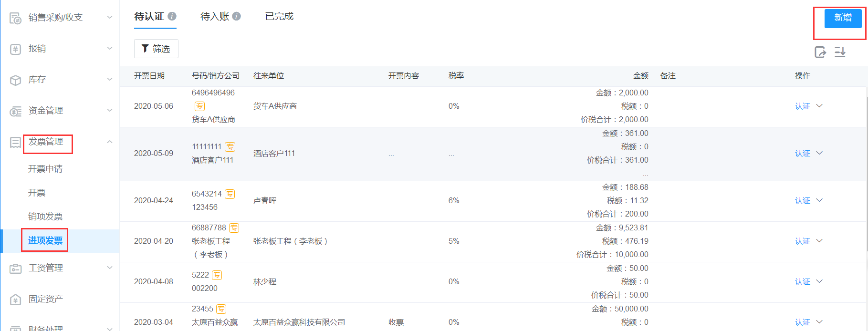Screen dimensions: 868x331
Task: Open the 认证 dropdown arrow for 2020-05-06 row
Action: [819, 106]
